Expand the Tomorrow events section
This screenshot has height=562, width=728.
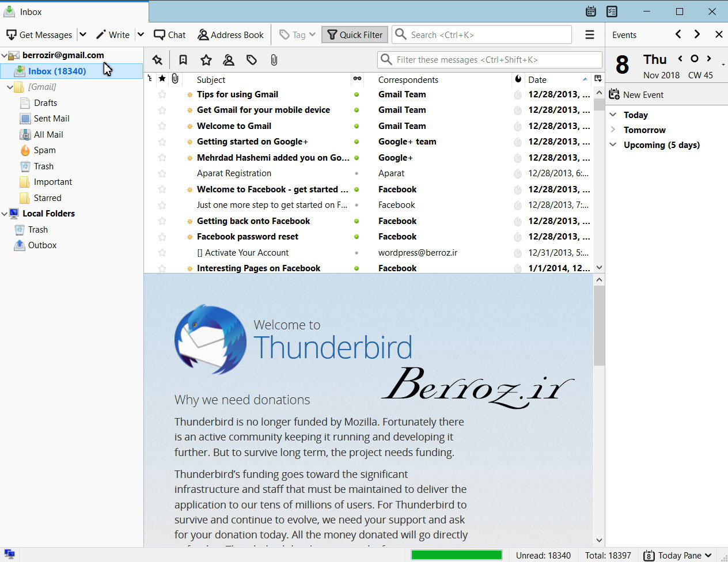click(613, 130)
